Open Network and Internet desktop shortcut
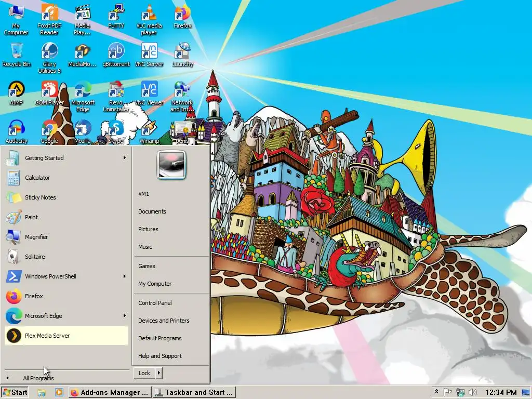The height and width of the screenshot is (399, 532). [x=182, y=96]
